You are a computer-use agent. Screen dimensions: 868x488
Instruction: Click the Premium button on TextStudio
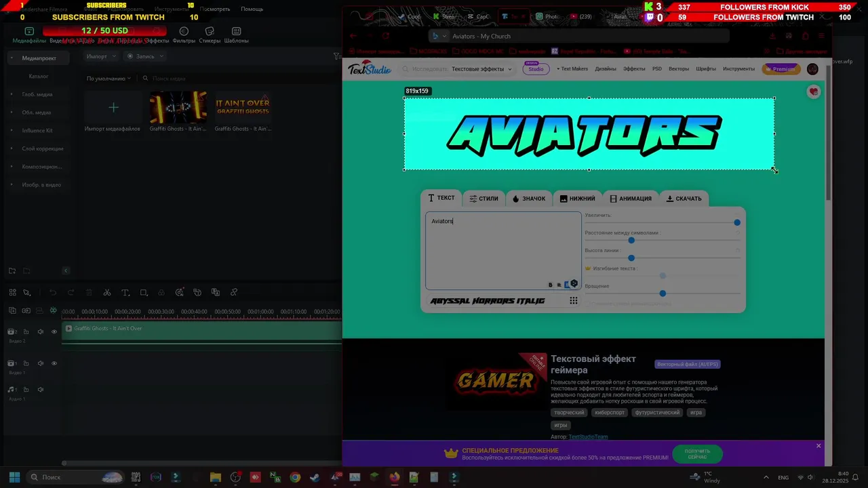pyautogui.click(x=781, y=69)
